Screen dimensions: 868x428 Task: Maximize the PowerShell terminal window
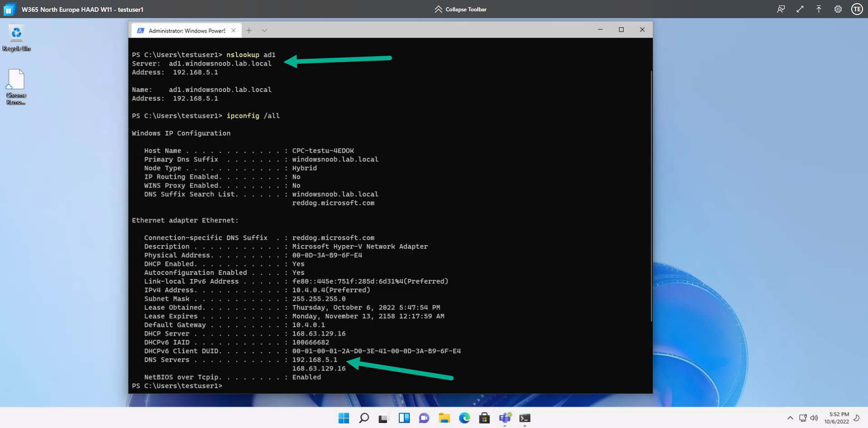[x=621, y=29]
